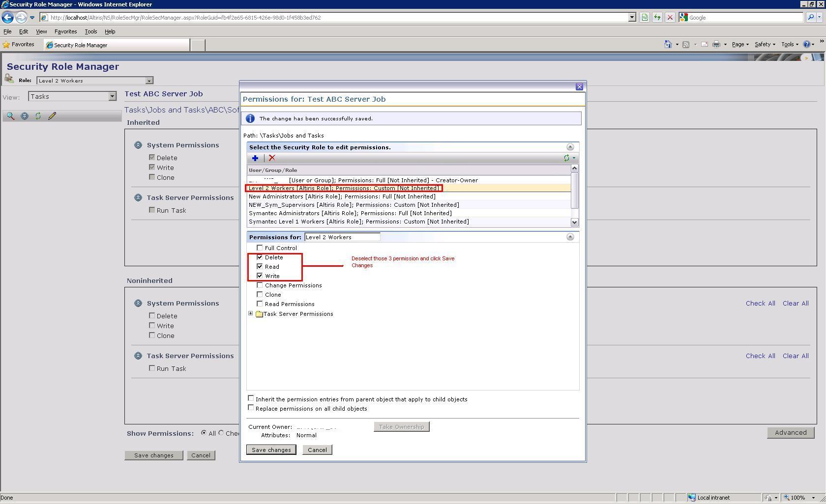The height and width of the screenshot is (504, 826).
Task: Click the green refresh icon in left panel
Action: 38,116
